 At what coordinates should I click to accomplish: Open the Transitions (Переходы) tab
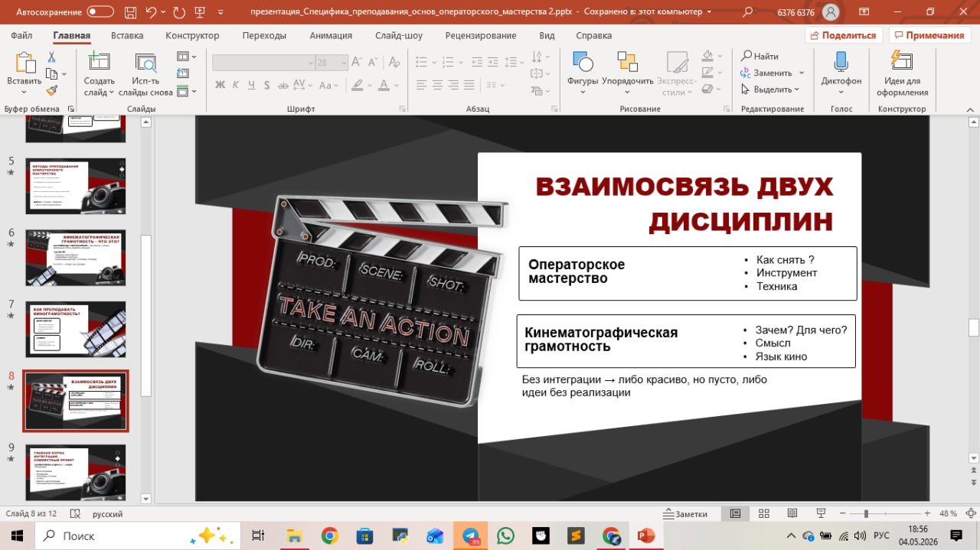[264, 35]
